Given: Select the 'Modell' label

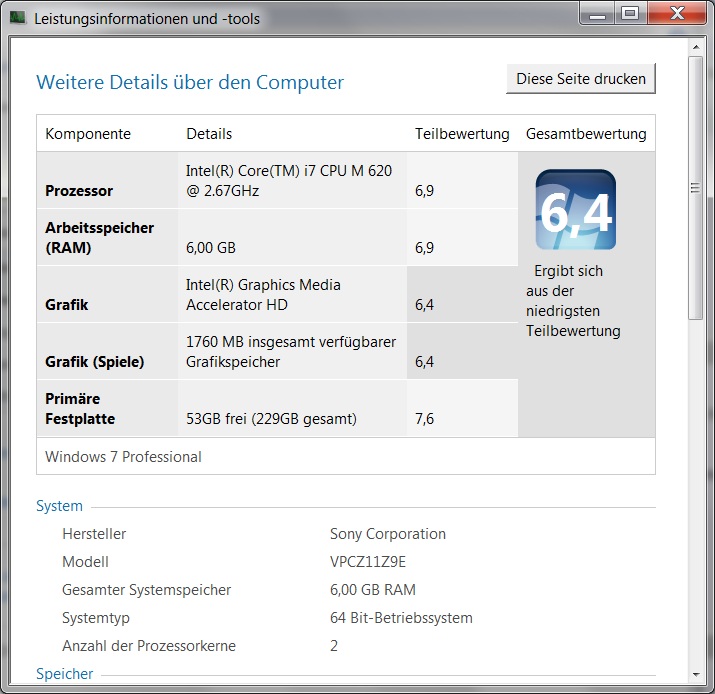Looking at the screenshot, I should pyautogui.click(x=85, y=561).
